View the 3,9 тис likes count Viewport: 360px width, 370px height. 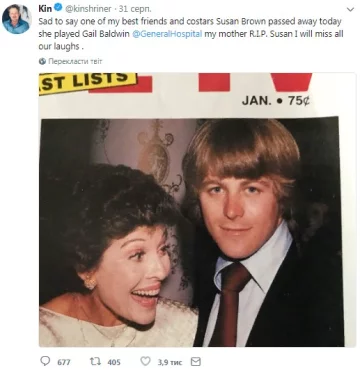tap(169, 362)
